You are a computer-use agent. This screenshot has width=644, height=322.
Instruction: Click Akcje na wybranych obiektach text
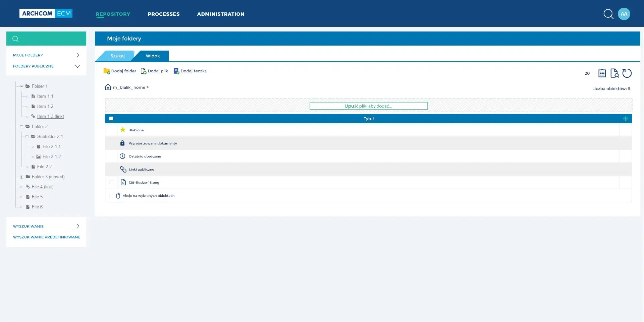click(x=149, y=196)
